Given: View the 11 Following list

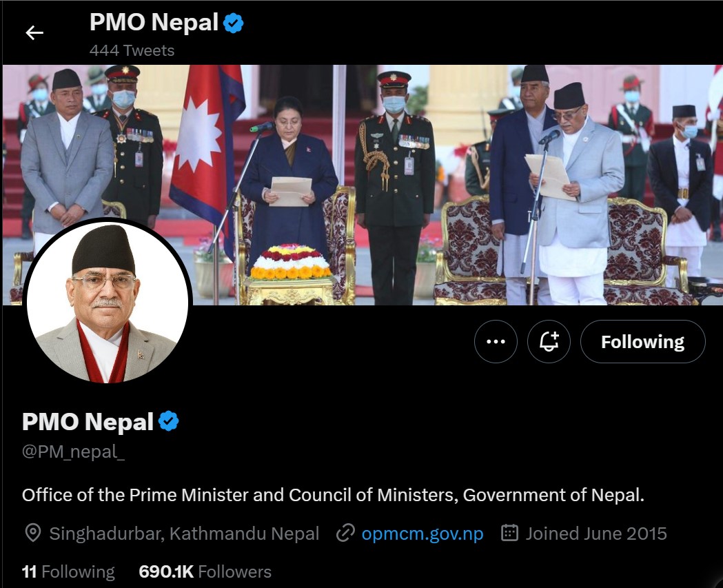Looking at the screenshot, I should (68, 572).
